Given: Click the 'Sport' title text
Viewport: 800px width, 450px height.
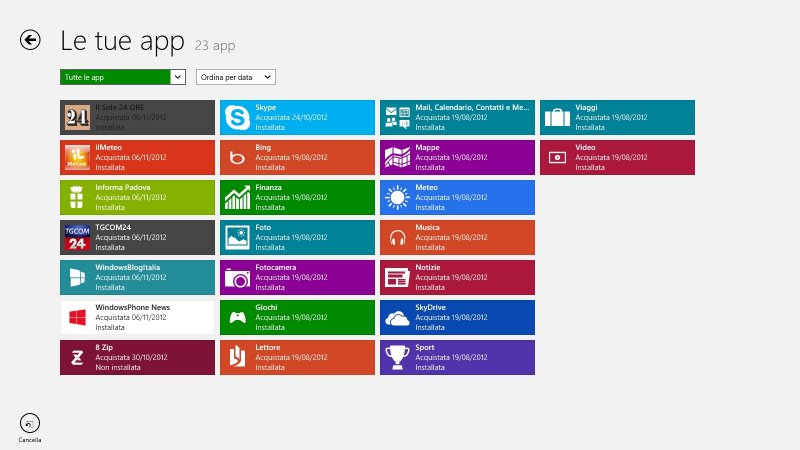Looking at the screenshot, I should [425, 347].
